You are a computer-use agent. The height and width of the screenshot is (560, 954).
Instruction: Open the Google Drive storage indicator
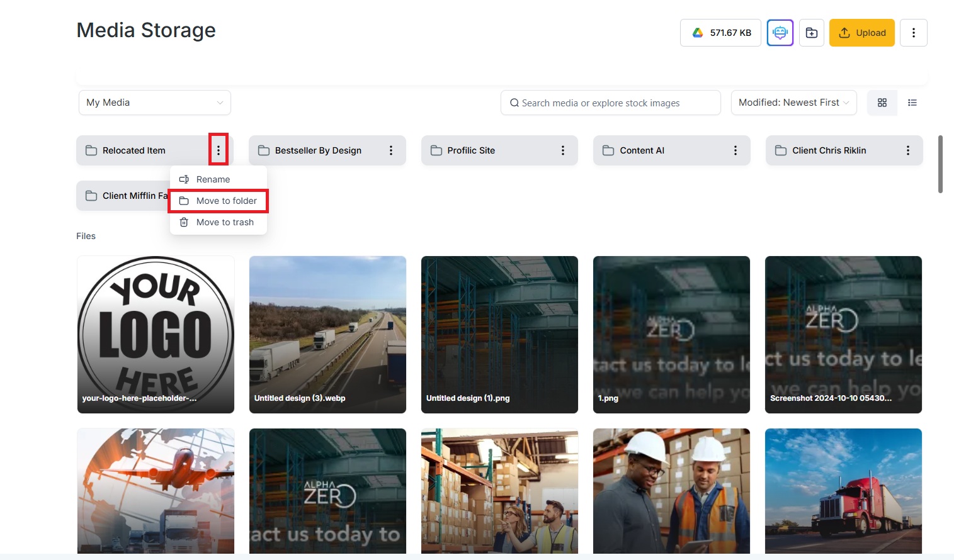(x=720, y=33)
